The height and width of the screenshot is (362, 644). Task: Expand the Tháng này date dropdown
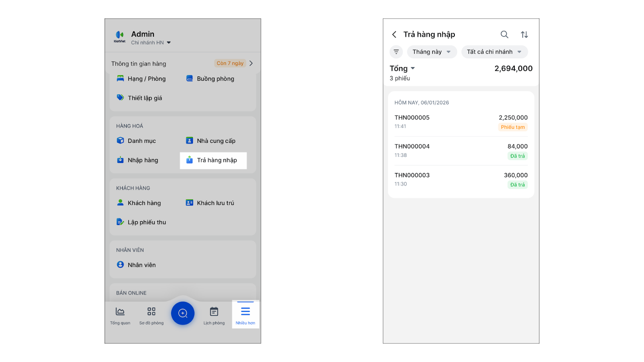tap(431, 52)
